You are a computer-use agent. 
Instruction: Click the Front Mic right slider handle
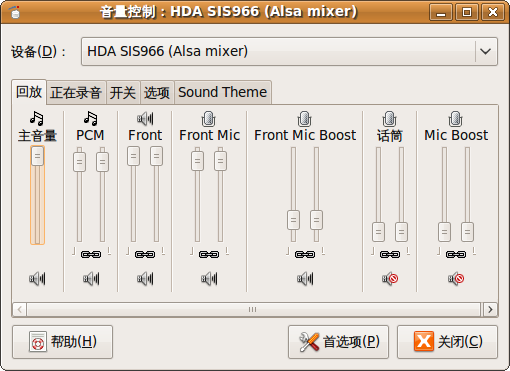[x=220, y=161]
